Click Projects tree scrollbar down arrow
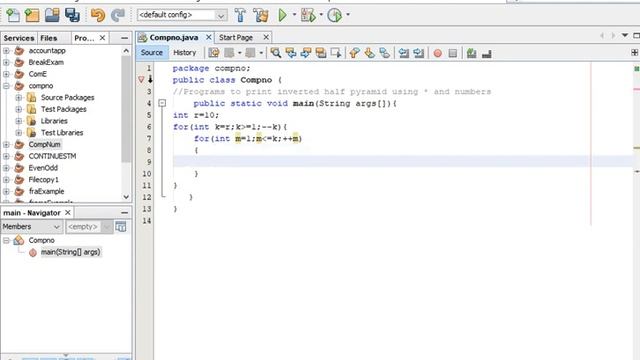Image resolution: width=640 pixels, height=360 pixels. [126, 197]
